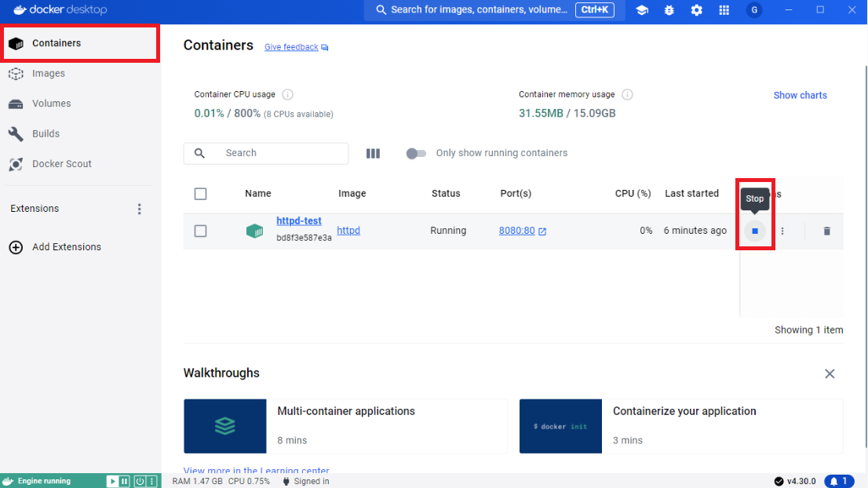Stop the httpd-test container
The image size is (868, 488).
(x=754, y=231)
